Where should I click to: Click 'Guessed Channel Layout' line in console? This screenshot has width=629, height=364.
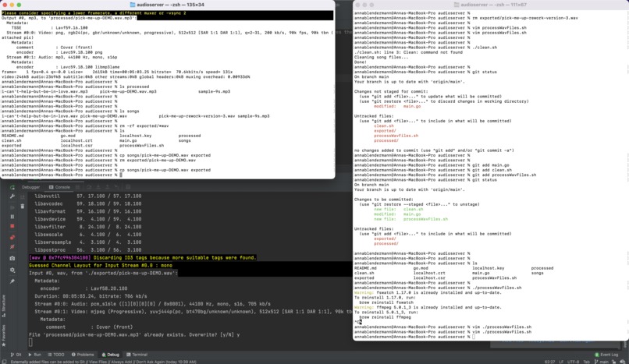pos(101,266)
